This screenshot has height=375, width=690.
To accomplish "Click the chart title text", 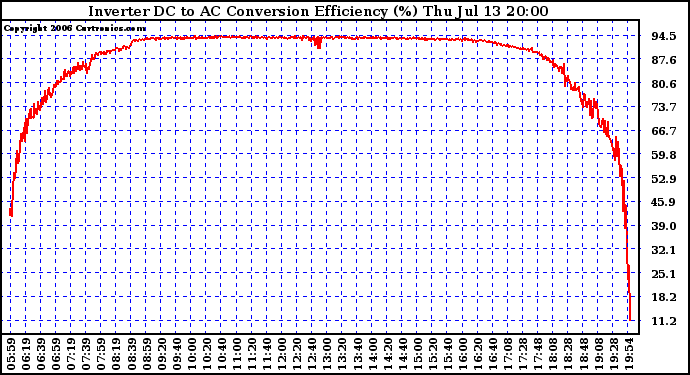I will pyautogui.click(x=318, y=11).
